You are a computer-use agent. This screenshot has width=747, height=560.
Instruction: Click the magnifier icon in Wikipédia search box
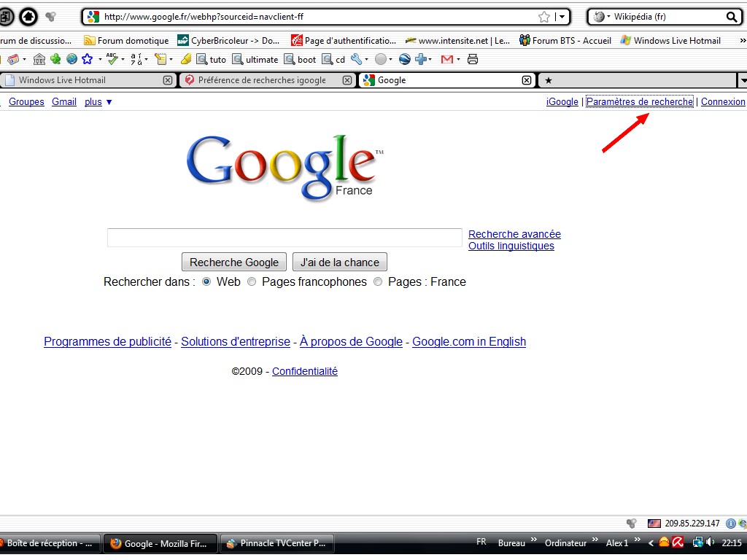pos(731,17)
